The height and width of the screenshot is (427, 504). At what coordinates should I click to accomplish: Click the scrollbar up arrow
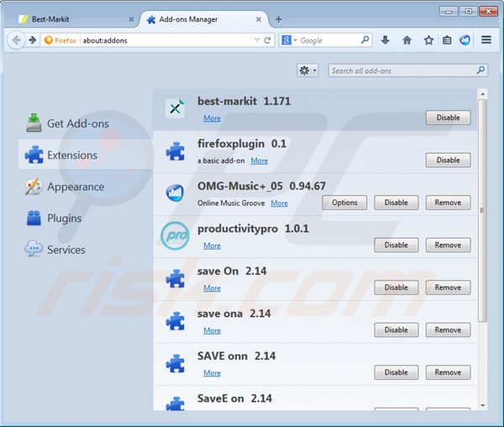click(x=482, y=94)
